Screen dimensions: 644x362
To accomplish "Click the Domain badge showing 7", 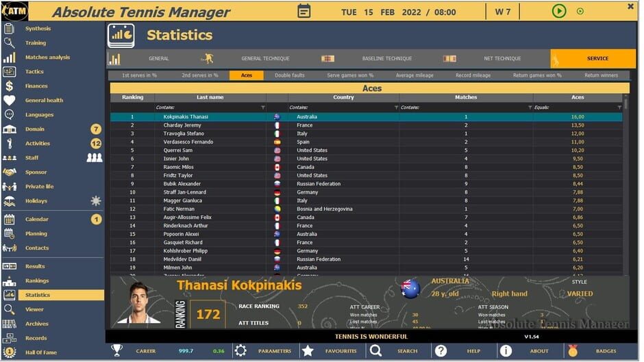I will tap(97, 130).
